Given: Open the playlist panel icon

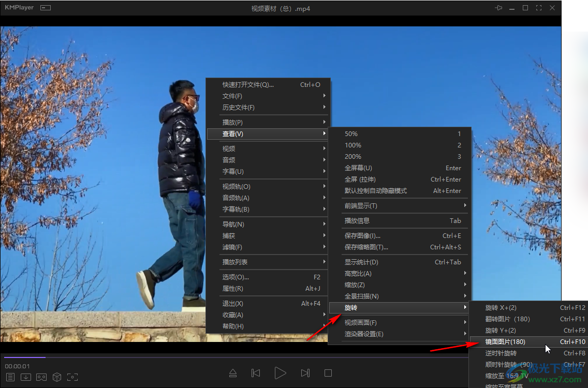Looking at the screenshot, I should (x=10, y=377).
